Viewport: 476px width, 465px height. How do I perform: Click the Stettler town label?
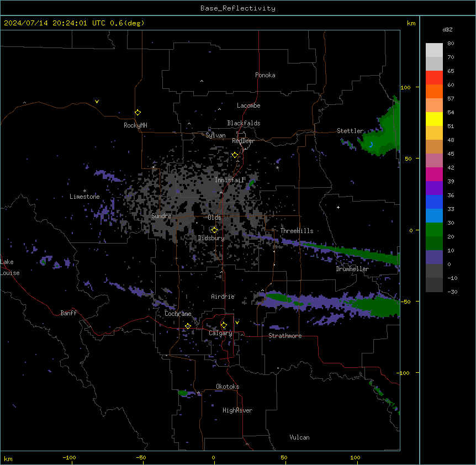350,131
